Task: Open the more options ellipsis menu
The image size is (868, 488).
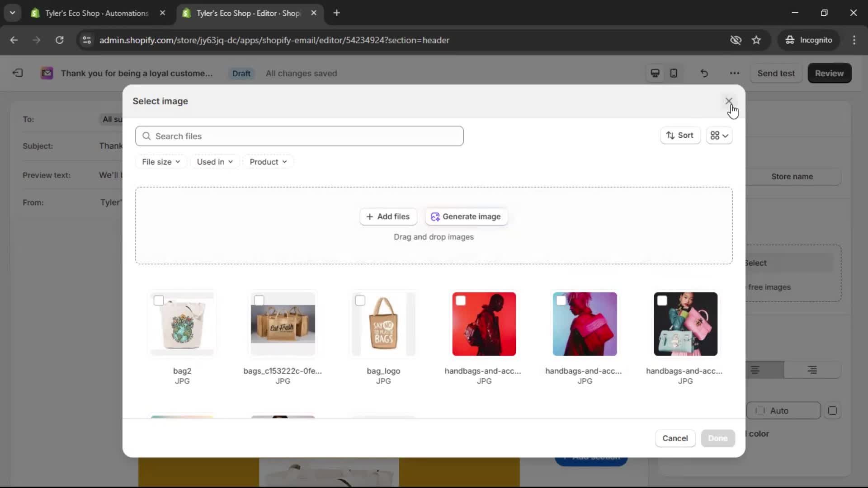Action: [734, 73]
